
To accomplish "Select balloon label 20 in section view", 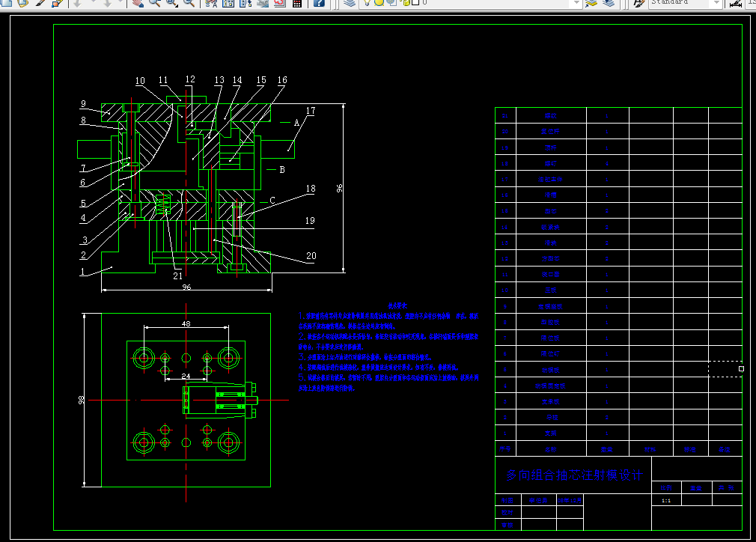I will point(311,255).
